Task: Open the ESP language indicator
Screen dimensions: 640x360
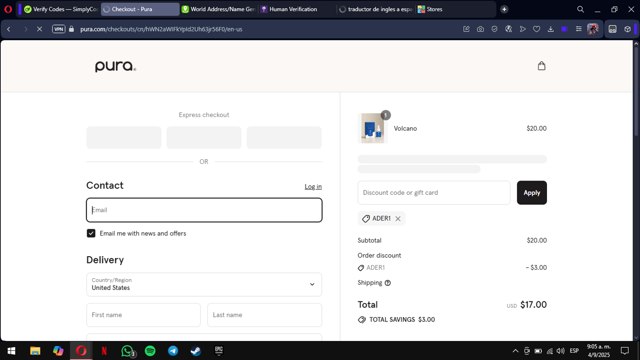Action: pos(574,351)
